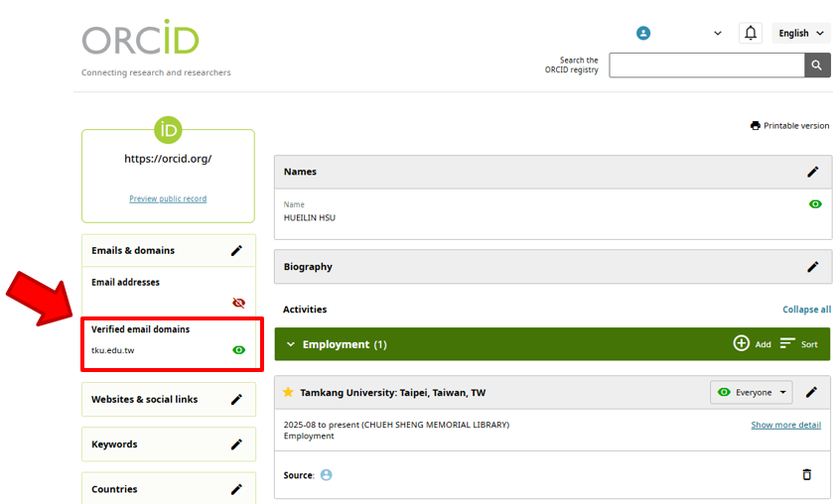Click Collapse all link
The height and width of the screenshot is (504, 833).
tap(806, 310)
